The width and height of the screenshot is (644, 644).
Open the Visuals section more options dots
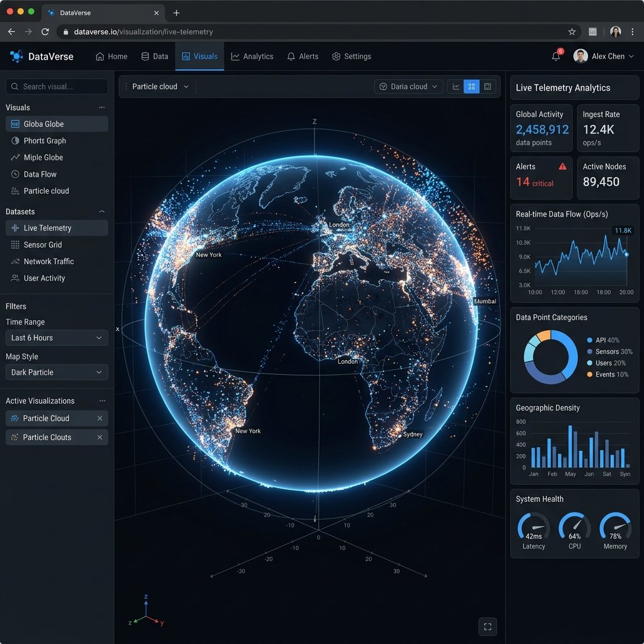102,108
